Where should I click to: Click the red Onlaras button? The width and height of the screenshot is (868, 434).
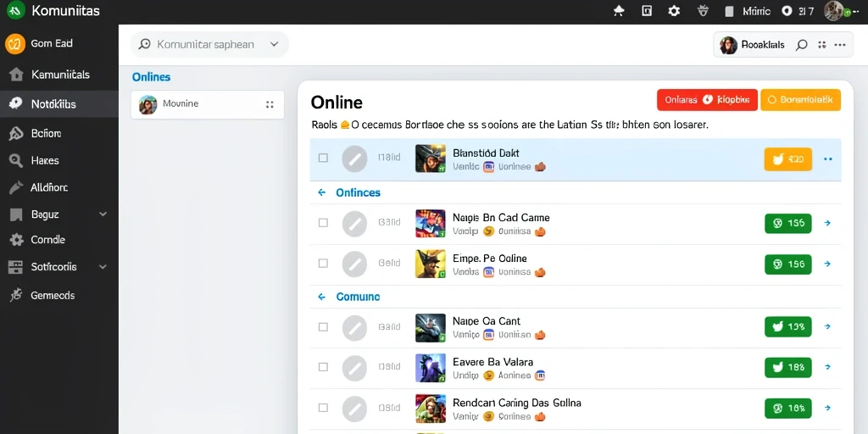click(707, 100)
